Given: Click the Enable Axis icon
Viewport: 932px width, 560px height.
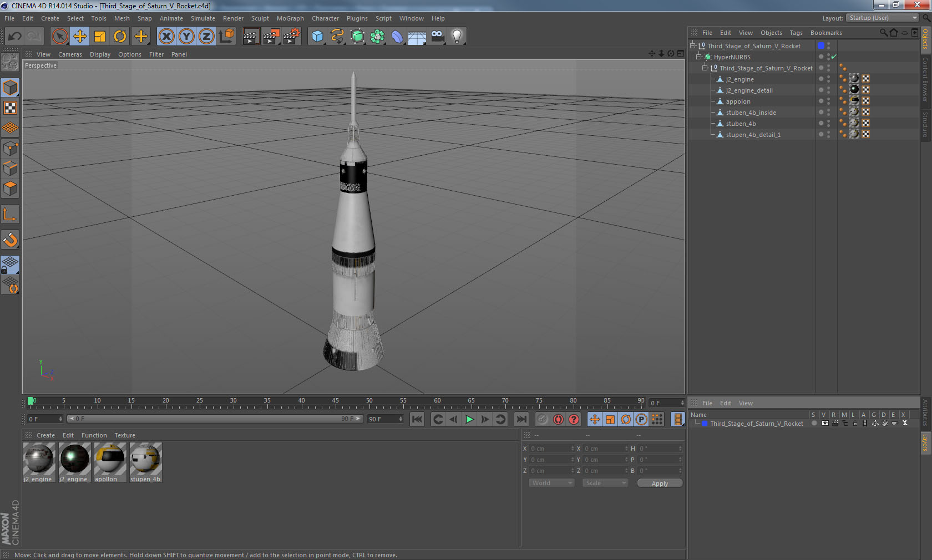Looking at the screenshot, I should pos(10,214).
